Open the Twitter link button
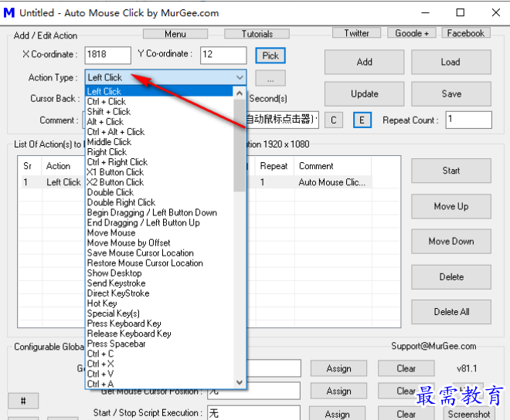Image resolution: width=510 pixels, height=420 pixels. pyautogui.click(x=356, y=33)
